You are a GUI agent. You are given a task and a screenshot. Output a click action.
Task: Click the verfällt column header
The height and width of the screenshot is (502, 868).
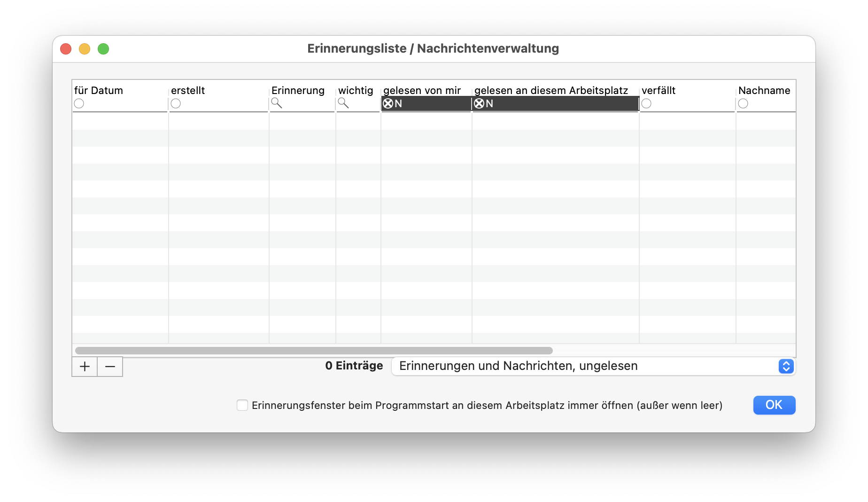coord(659,90)
